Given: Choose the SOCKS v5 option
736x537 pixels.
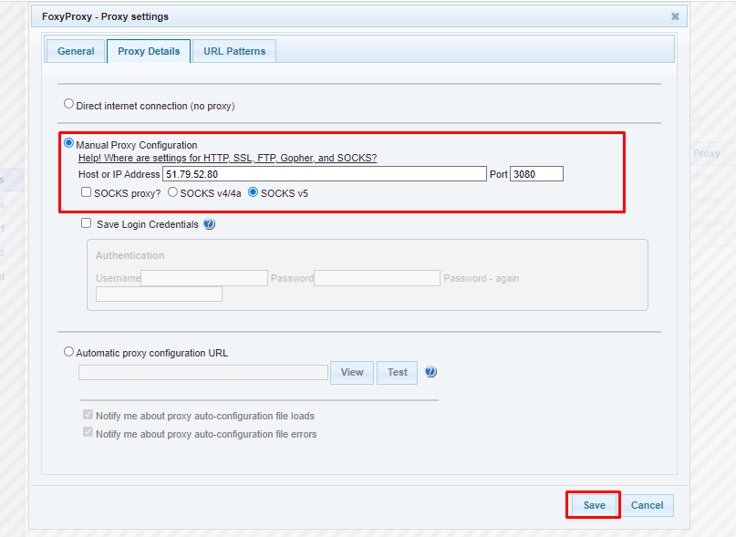Looking at the screenshot, I should [253, 192].
